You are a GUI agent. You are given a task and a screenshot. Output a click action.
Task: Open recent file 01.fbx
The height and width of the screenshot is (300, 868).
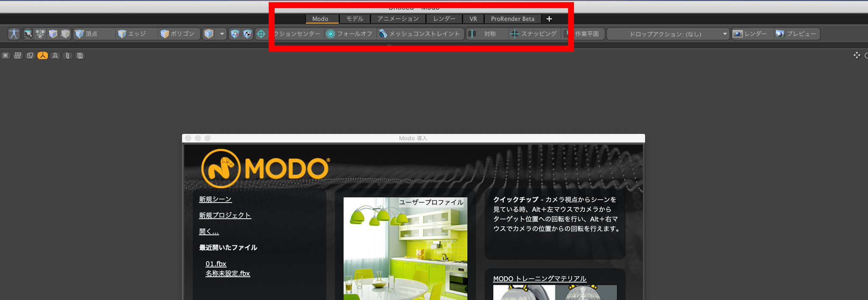click(216, 264)
